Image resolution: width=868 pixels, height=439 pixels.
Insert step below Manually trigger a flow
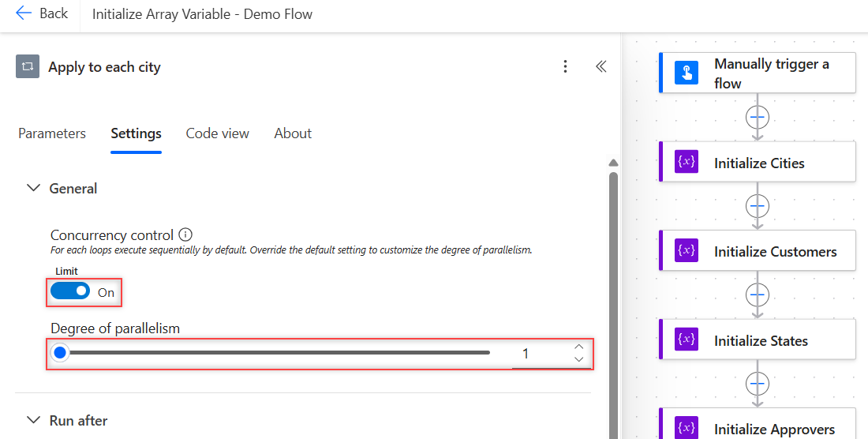pyautogui.click(x=758, y=117)
